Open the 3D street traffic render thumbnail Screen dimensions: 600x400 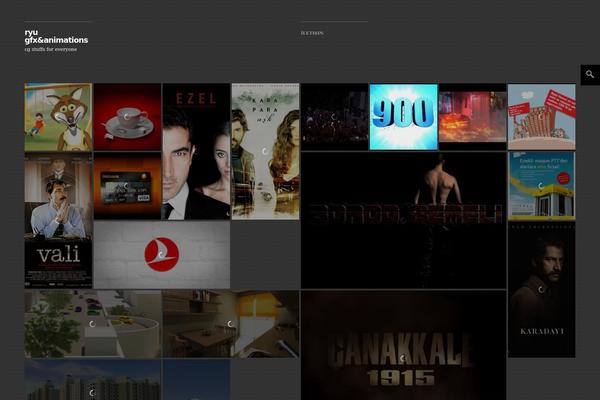tap(93, 324)
